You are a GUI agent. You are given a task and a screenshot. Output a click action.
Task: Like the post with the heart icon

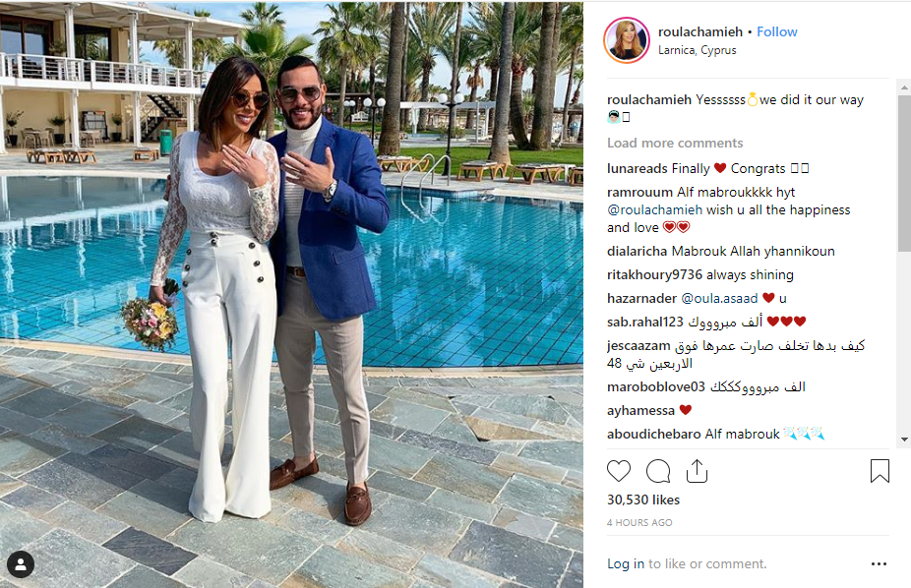coord(619,471)
